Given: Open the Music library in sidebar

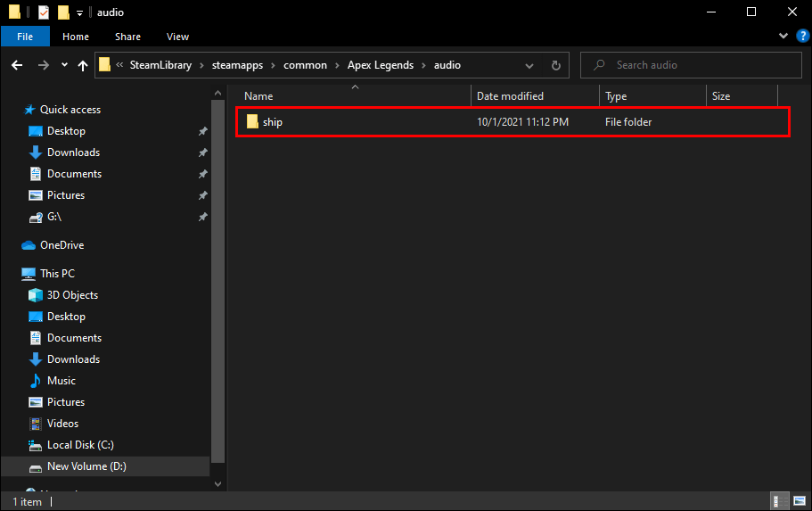Looking at the screenshot, I should click(61, 381).
